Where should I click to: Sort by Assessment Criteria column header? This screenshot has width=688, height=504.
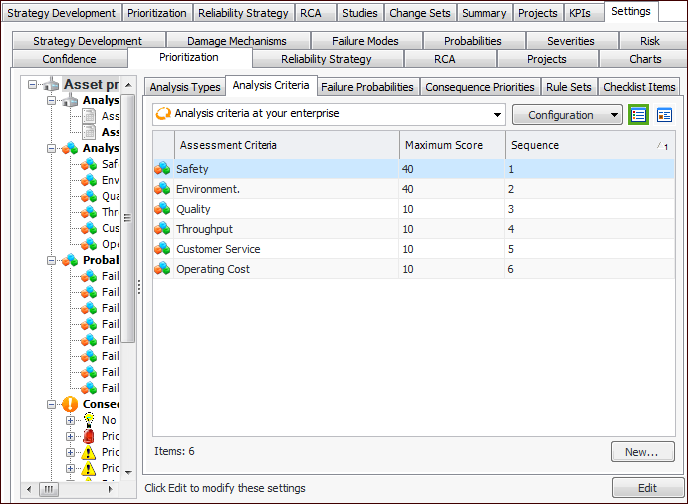[x=287, y=145]
